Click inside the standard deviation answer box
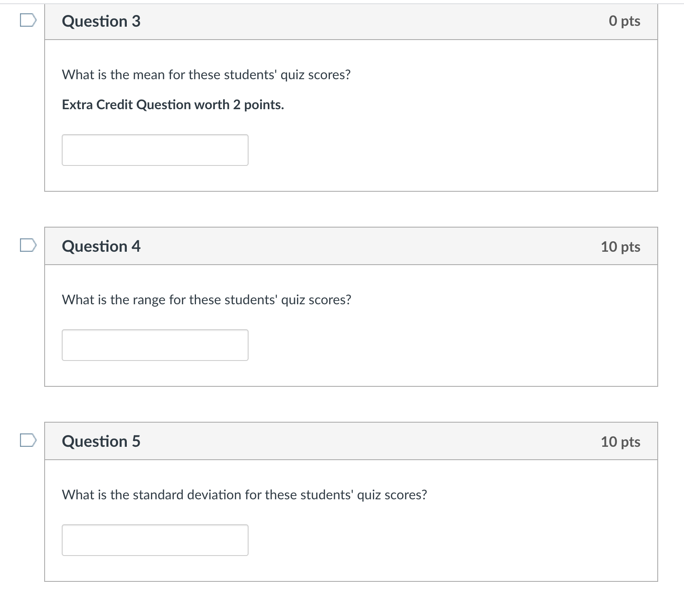 coord(155,540)
